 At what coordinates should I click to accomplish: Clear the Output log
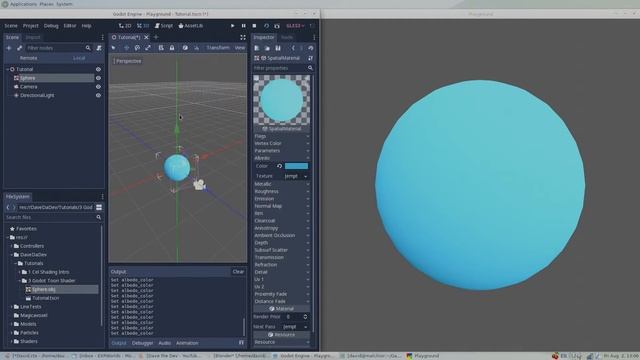tap(238, 271)
